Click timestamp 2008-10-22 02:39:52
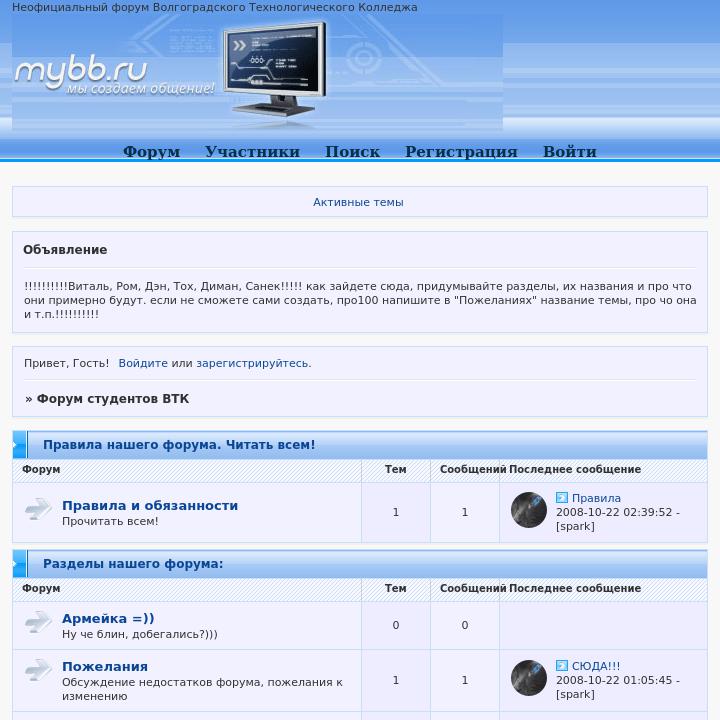This screenshot has height=720, width=720. (x=614, y=512)
